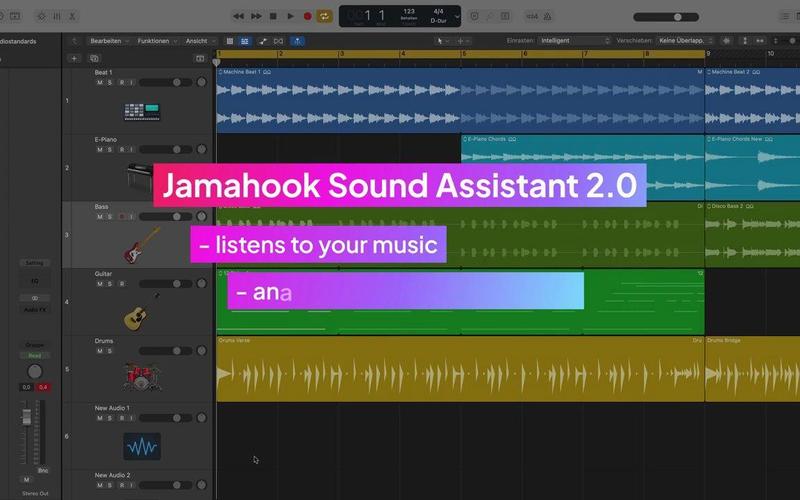Open the Einrasten Intelligent snap dropdown

click(x=574, y=40)
